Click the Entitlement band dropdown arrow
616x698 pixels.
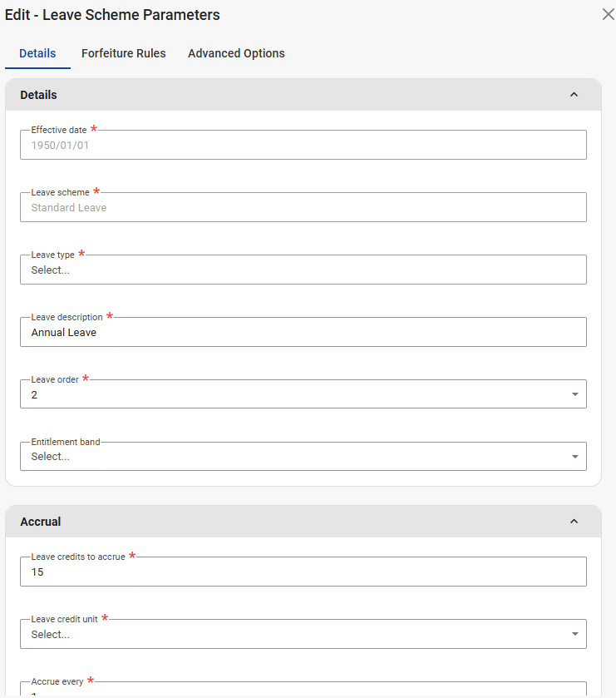pyautogui.click(x=574, y=457)
